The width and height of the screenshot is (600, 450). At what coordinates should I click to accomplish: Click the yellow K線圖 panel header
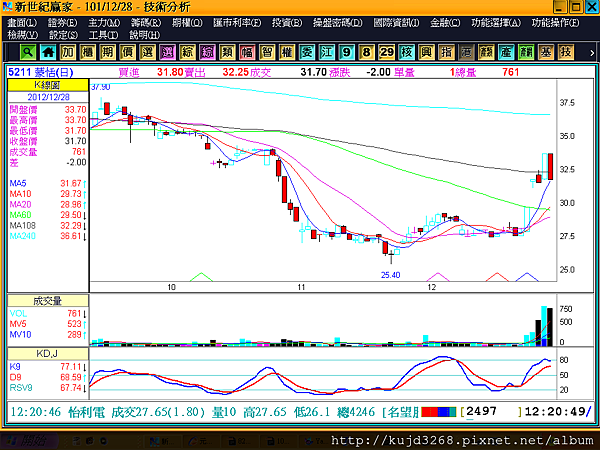tap(48, 85)
